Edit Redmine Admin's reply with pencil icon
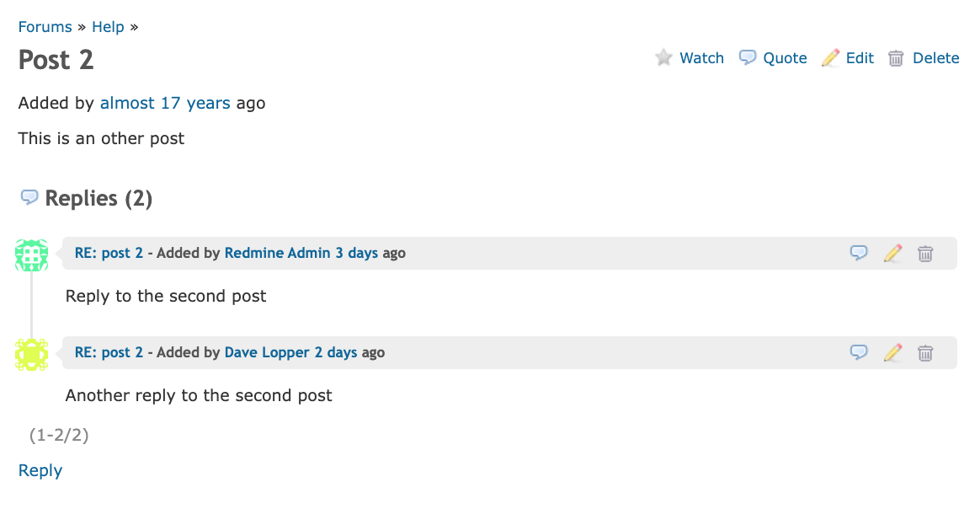The width and height of the screenshot is (980, 509). coord(893,253)
